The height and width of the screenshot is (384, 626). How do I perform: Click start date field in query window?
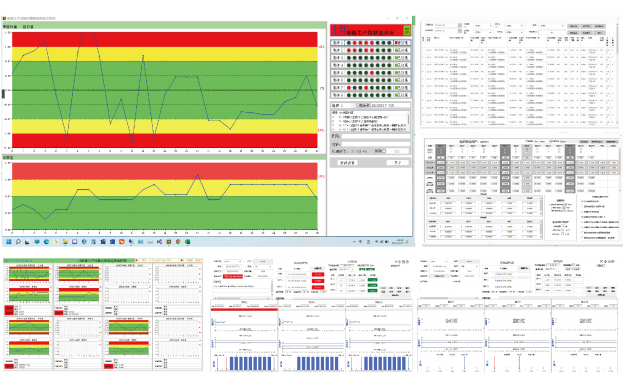pyautogui.click(x=446, y=25)
